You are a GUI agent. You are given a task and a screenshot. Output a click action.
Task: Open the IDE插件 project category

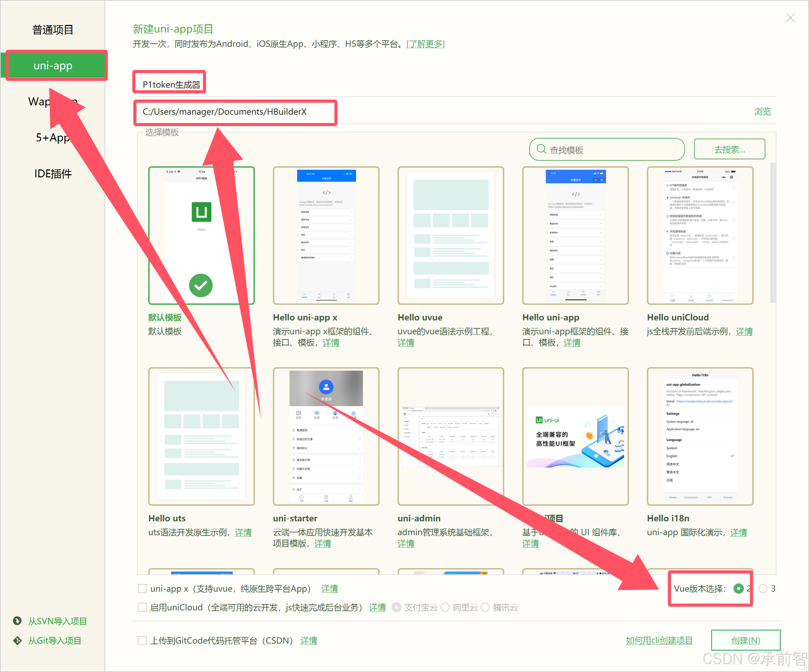[x=53, y=174]
